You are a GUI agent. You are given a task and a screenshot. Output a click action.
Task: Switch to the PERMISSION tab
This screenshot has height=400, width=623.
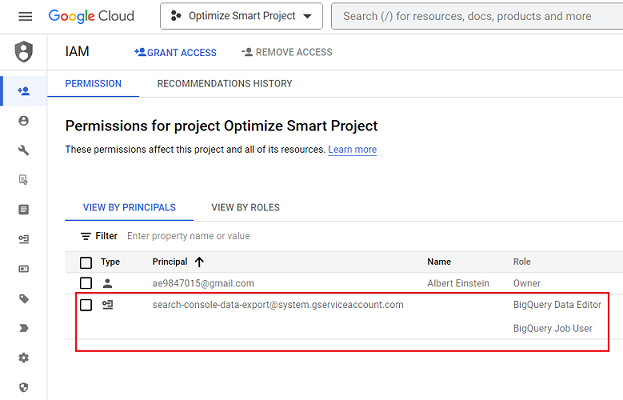[x=93, y=84]
